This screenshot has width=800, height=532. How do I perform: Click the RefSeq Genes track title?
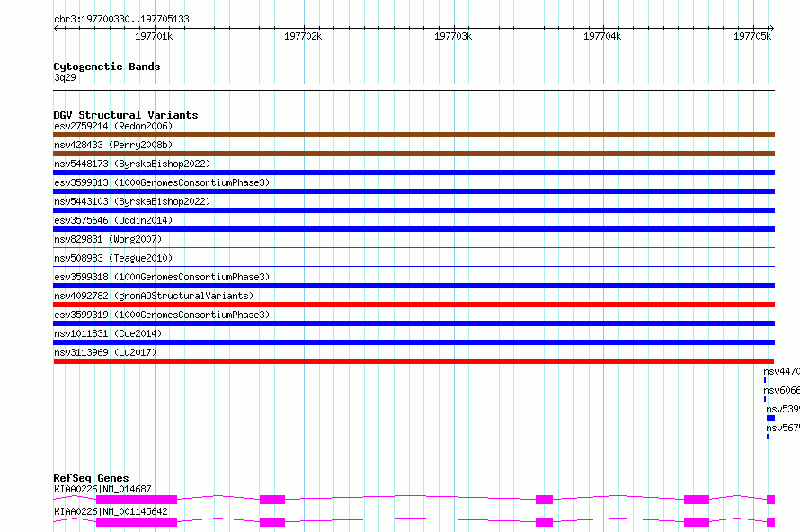click(x=91, y=478)
